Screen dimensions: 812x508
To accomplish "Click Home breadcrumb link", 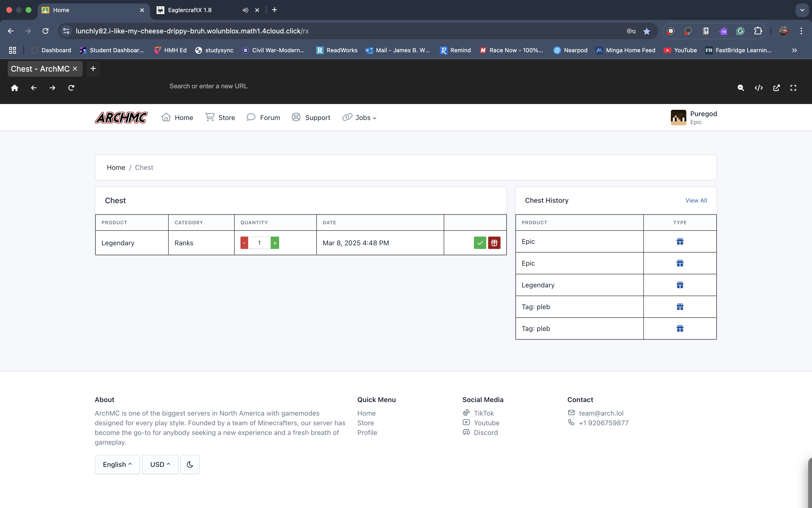I will 116,167.
